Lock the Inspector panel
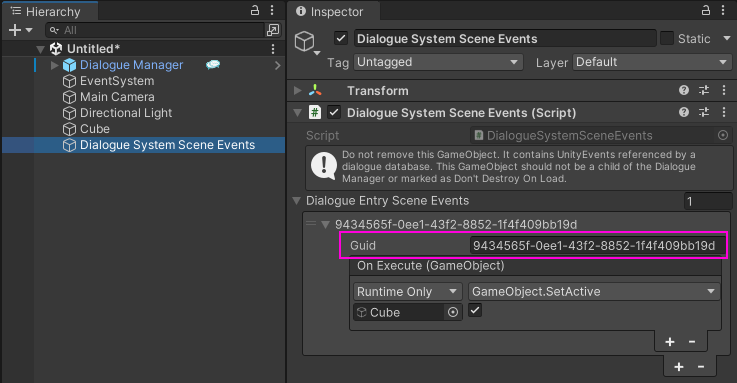 click(706, 10)
